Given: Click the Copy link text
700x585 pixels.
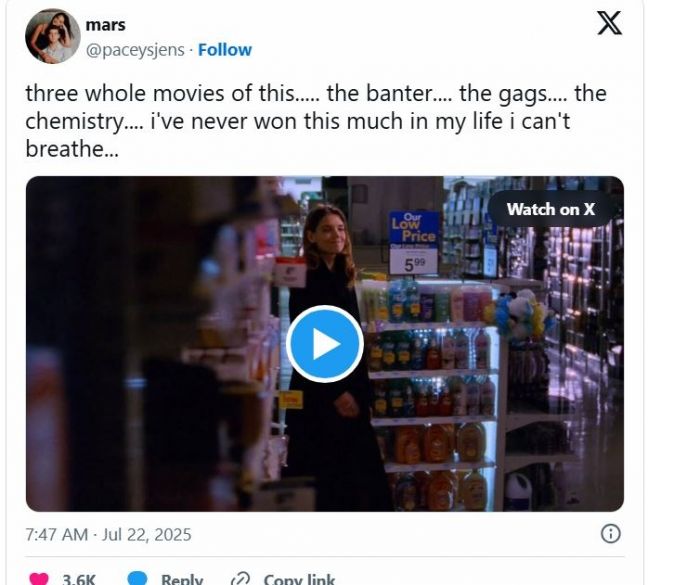Looking at the screenshot, I should pos(299,579).
